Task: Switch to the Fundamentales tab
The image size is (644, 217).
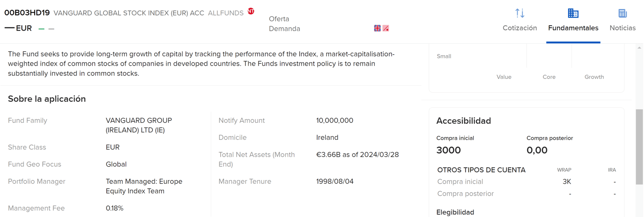Action: click(573, 28)
